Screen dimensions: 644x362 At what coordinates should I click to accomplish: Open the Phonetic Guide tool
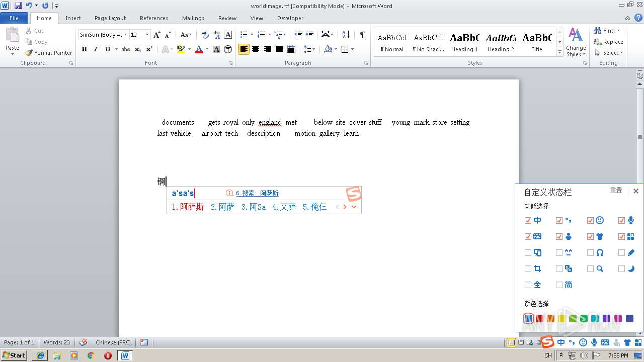point(216,35)
